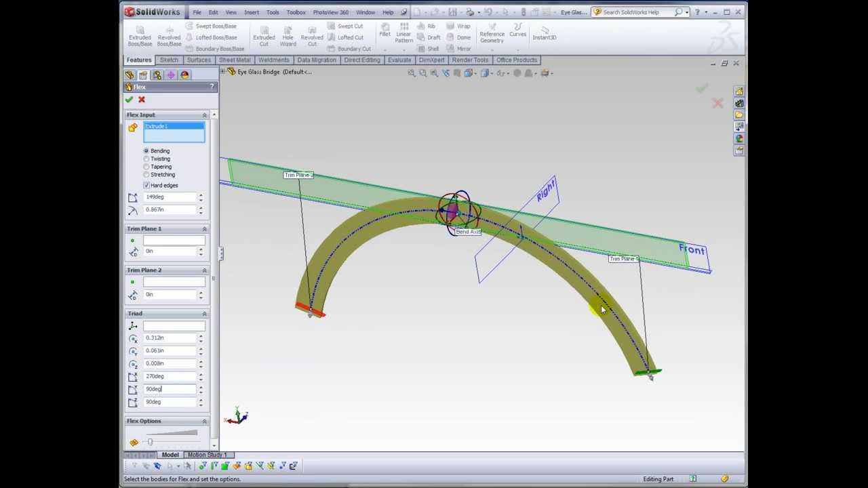Collapse the Trim Plane 1 section
This screenshot has width=868, height=488.
204,229
